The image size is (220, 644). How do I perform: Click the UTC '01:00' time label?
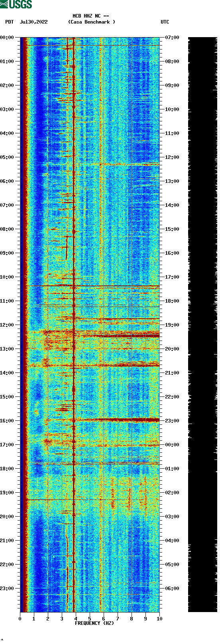coord(172,469)
